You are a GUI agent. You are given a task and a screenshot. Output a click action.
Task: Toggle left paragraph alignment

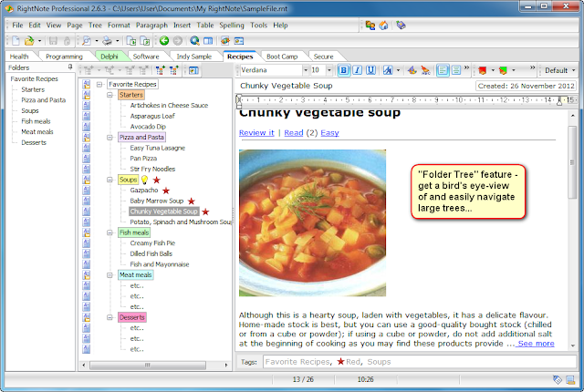tap(443, 70)
